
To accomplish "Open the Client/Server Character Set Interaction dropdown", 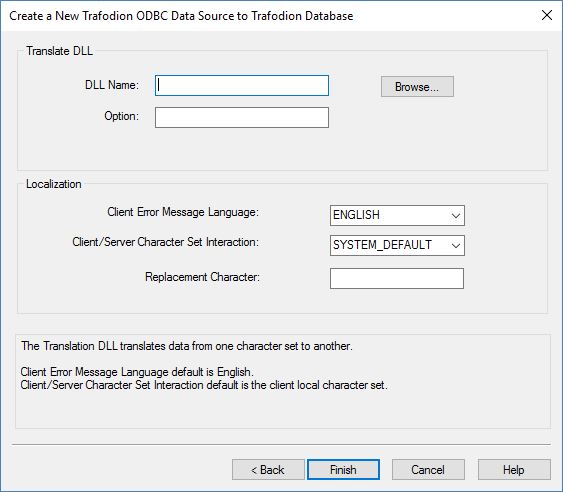I will point(397,246).
